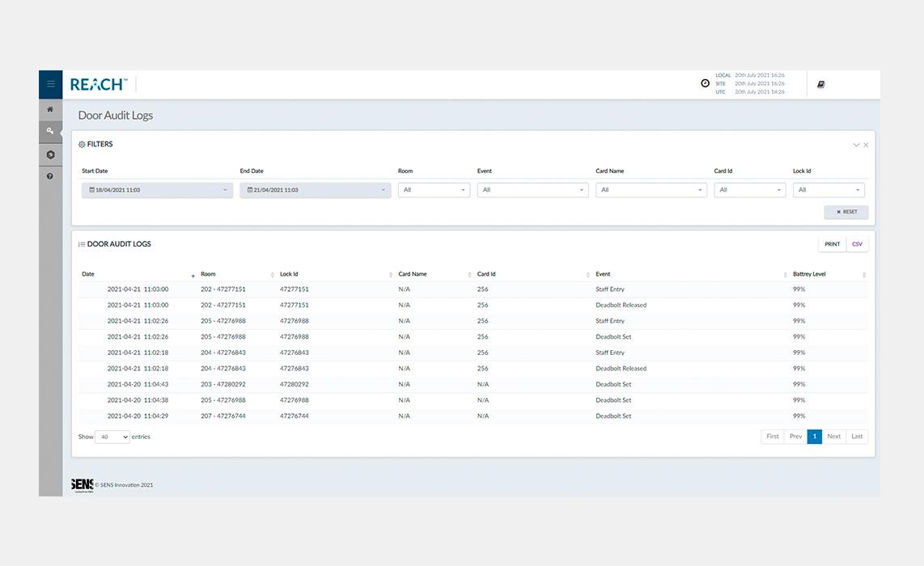Select the Staff Entry event at 11:02:26

pyautogui.click(x=610, y=322)
